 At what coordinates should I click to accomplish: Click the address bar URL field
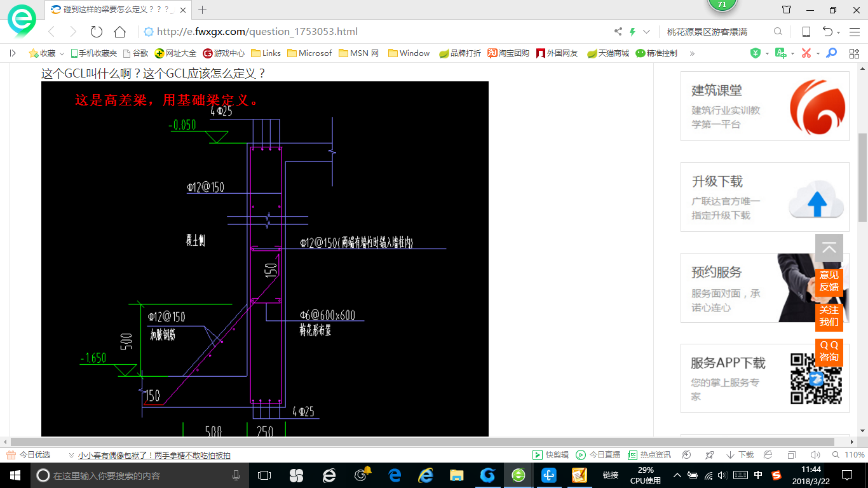pyautogui.click(x=375, y=32)
